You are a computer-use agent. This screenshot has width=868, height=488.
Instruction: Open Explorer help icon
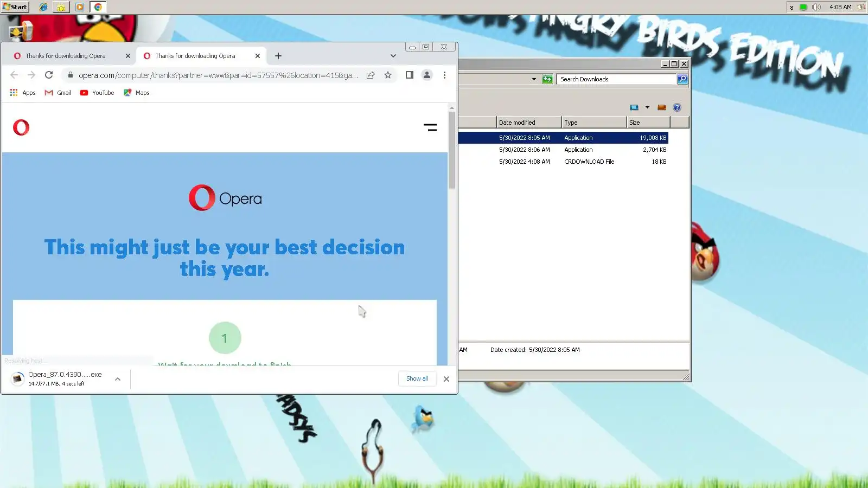pyautogui.click(x=677, y=107)
